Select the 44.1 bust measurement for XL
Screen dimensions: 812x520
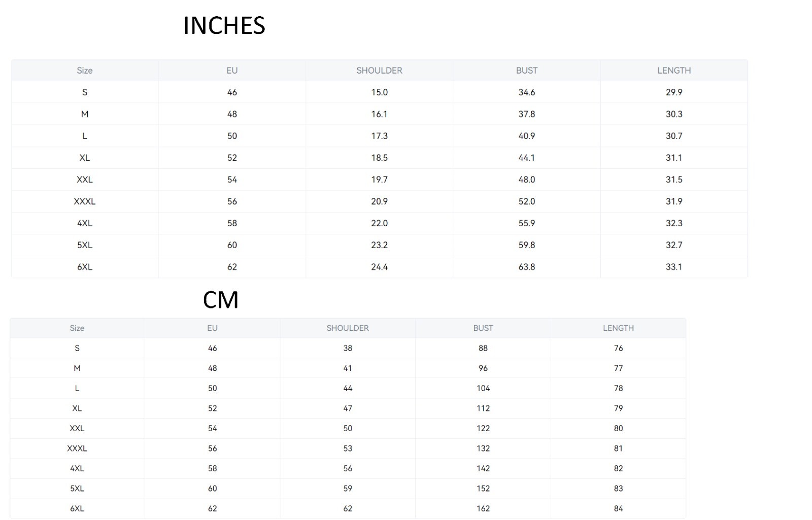526,158
